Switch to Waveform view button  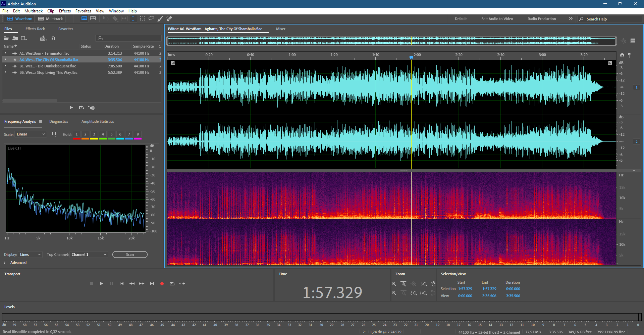(20, 19)
